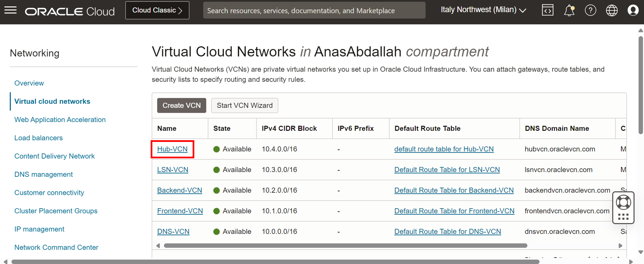This screenshot has height=264, width=644.
Task: Click the Oracle Cloud logo
Action: tap(70, 11)
